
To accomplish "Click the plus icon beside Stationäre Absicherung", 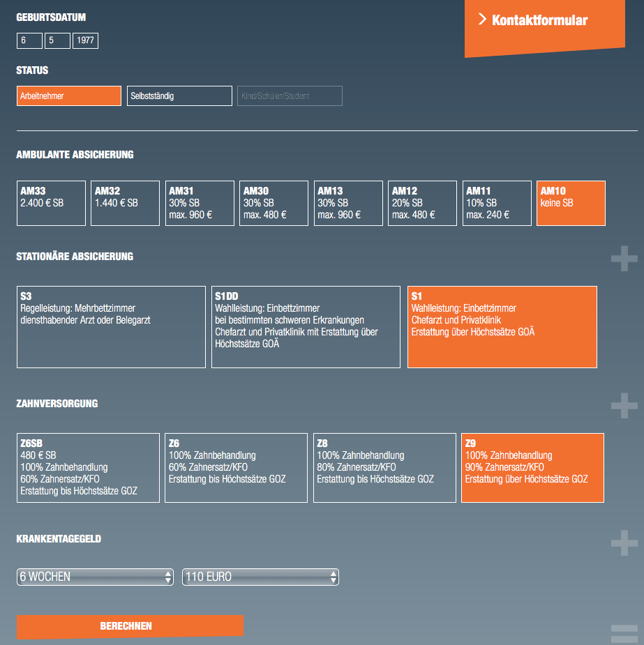I will pos(624,258).
